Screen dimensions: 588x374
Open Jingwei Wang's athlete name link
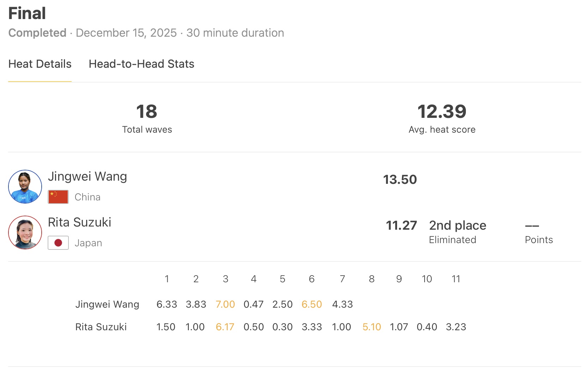(88, 176)
